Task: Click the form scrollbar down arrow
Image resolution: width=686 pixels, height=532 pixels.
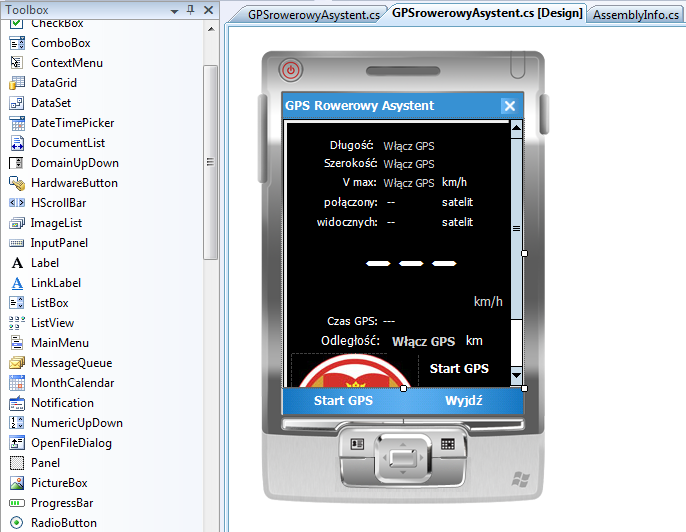Action: [x=516, y=375]
